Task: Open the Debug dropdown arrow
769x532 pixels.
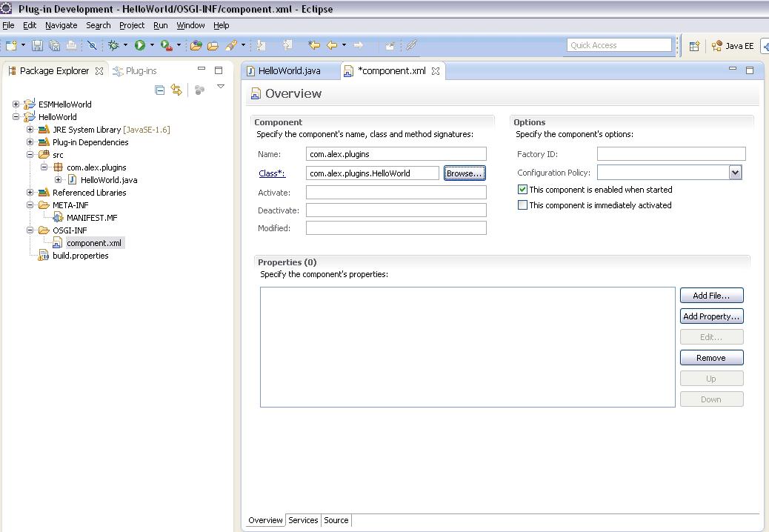Action: click(x=125, y=45)
